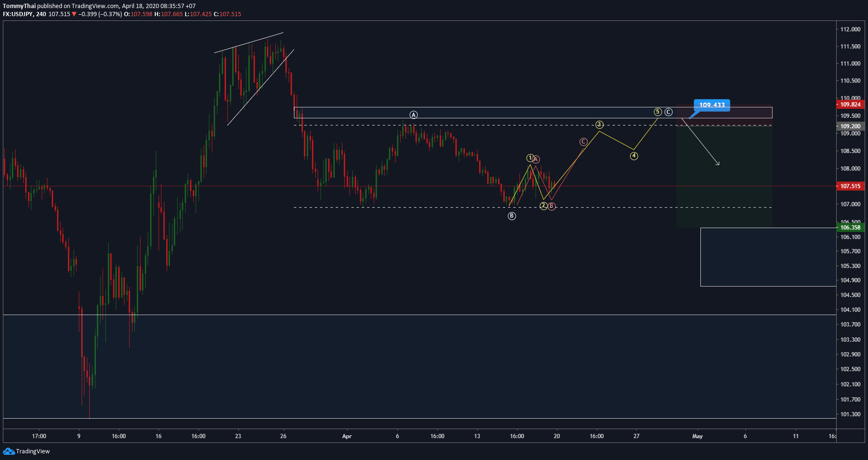Select the red circled C wave label
This screenshot has height=460, width=868.
(583, 142)
